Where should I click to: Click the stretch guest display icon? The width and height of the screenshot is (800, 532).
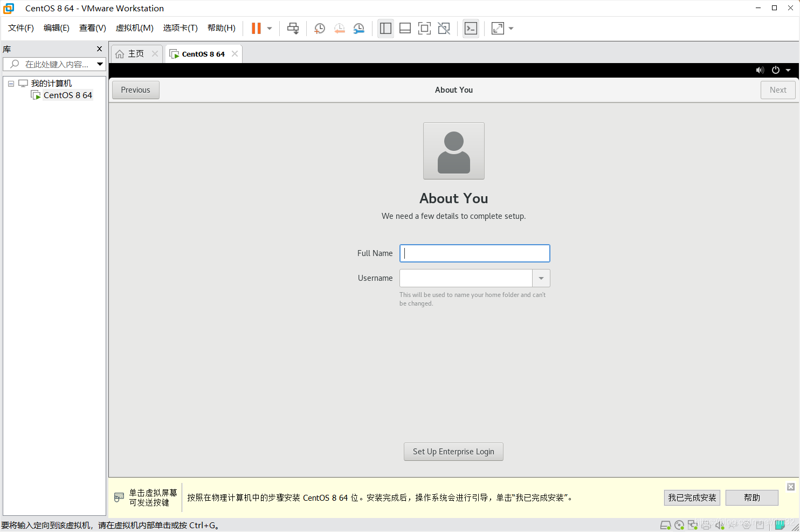pyautogui.click(x=498, y=29)
